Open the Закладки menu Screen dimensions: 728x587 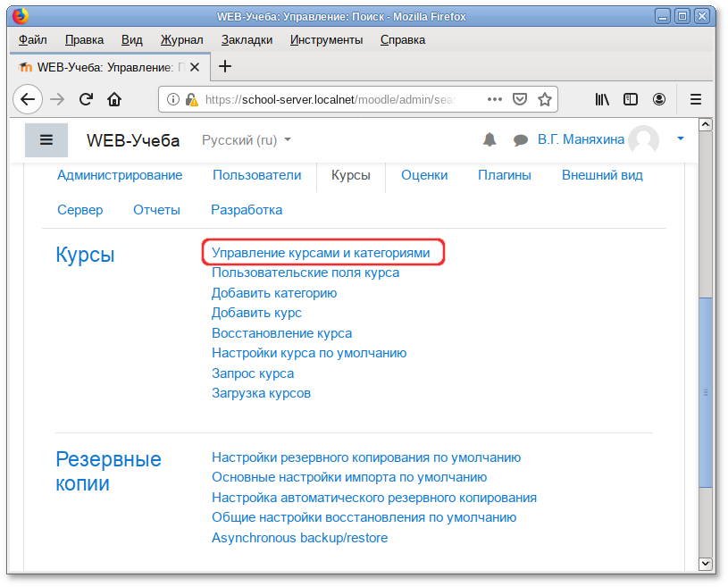(x=247, y=40)
